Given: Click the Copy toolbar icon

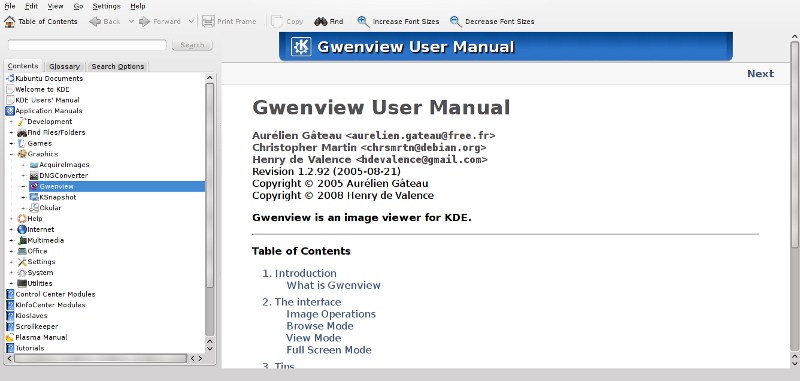Looking at the screenshot, I should 277,21.
